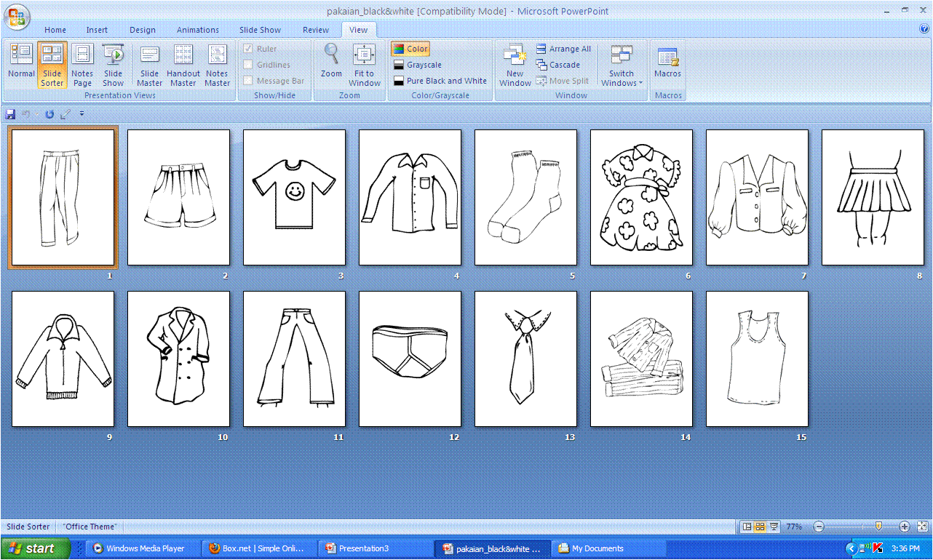Screen dimensions: 933x560
Task: Select Grayscale view mode
Action: pos(418,65)
